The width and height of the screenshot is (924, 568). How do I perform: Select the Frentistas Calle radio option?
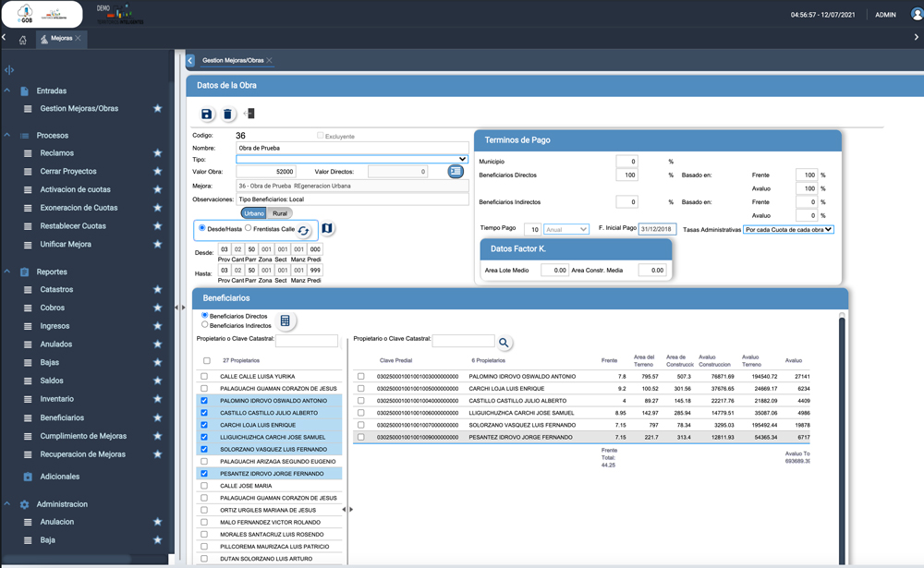[x=249, y=228]
